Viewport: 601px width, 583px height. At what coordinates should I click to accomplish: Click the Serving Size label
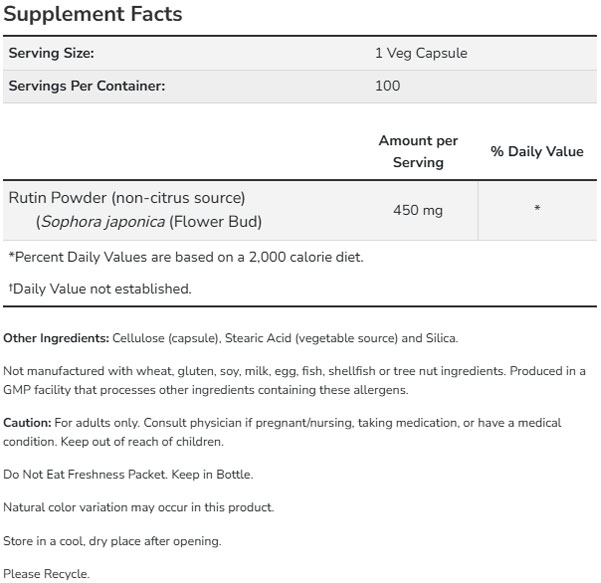click(x=51, y=54)
